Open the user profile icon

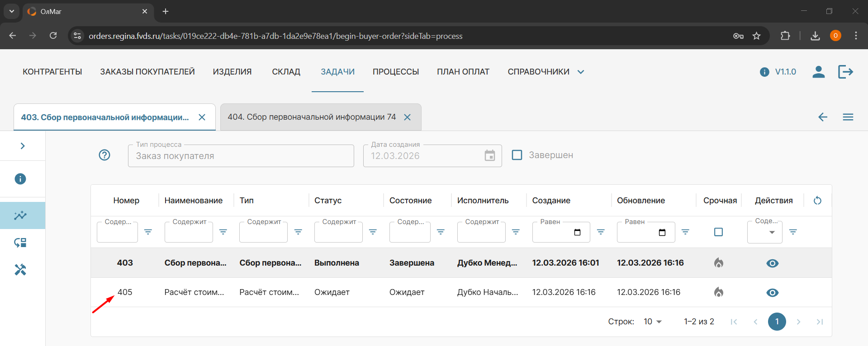click(x=818, y=72)
